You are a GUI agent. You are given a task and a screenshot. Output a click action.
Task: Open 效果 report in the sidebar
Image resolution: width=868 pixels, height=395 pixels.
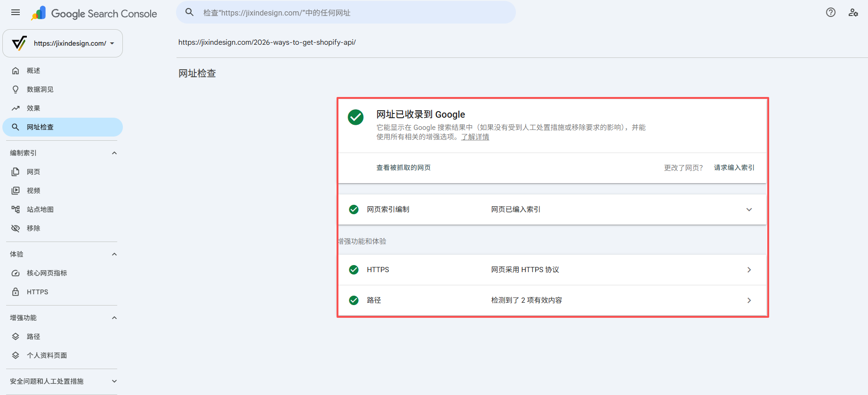point(63,108)
